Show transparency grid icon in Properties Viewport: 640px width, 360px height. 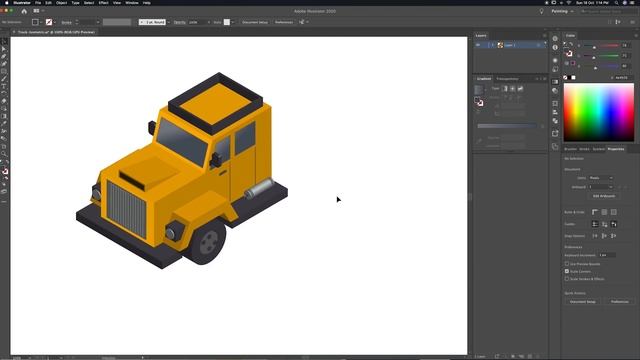coord(613,212)
